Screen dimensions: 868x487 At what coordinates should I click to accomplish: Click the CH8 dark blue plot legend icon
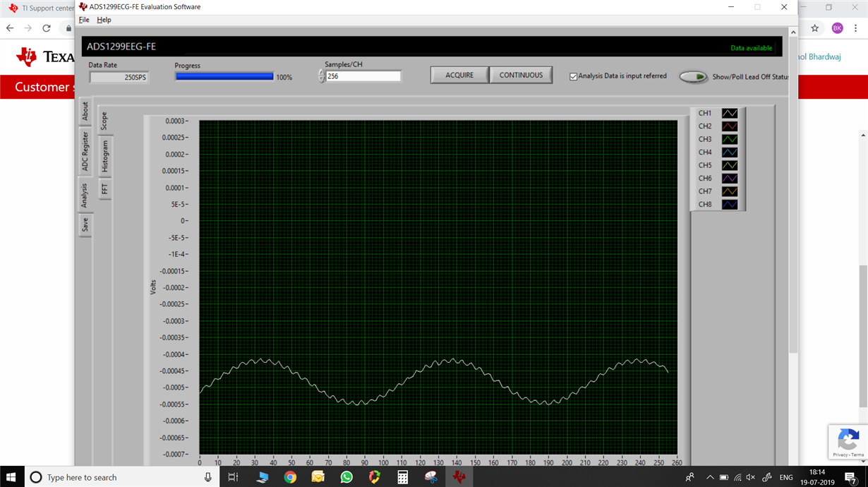point(730,205)
